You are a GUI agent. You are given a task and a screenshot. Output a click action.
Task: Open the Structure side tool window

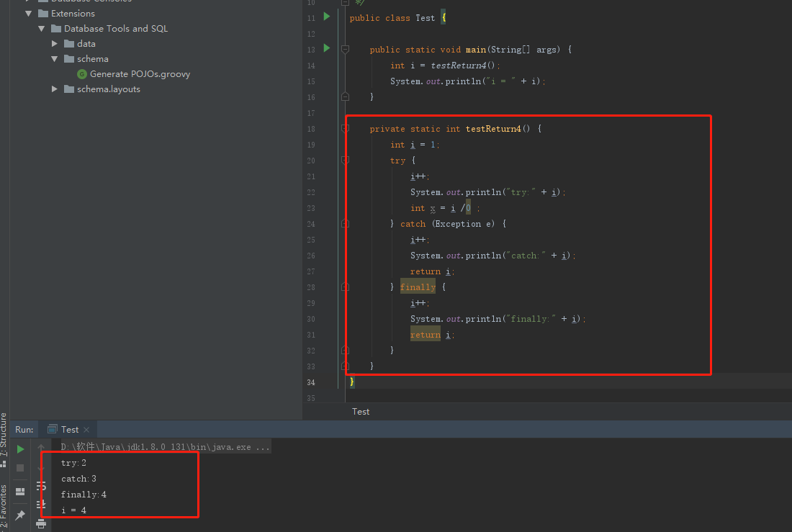click(x=4, y=435)
